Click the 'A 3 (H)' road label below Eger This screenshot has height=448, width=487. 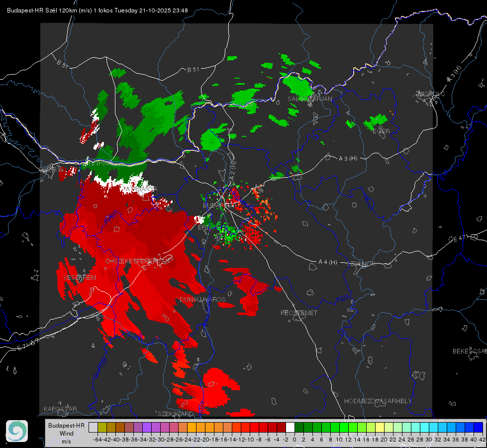pyautogui.click(x=348, y=159)
